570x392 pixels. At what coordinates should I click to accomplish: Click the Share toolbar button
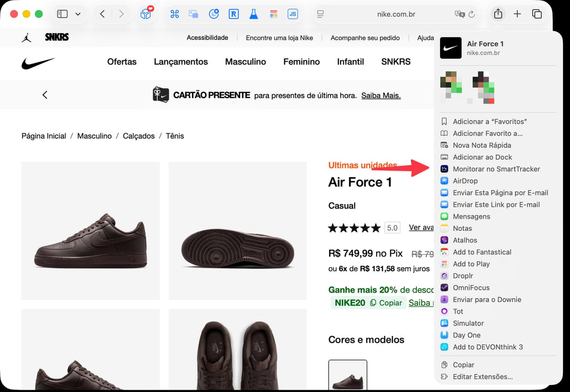click(498, 14)
